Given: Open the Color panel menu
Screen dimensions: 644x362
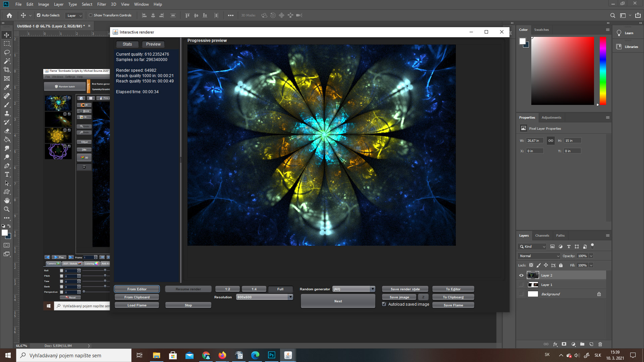Looking at the screenshot, I should [x=607, y=30].
